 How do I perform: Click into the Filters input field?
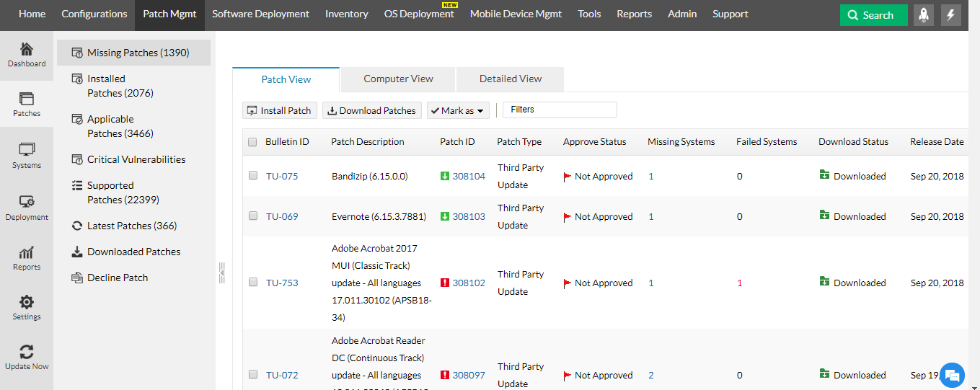tap(560, 110)
